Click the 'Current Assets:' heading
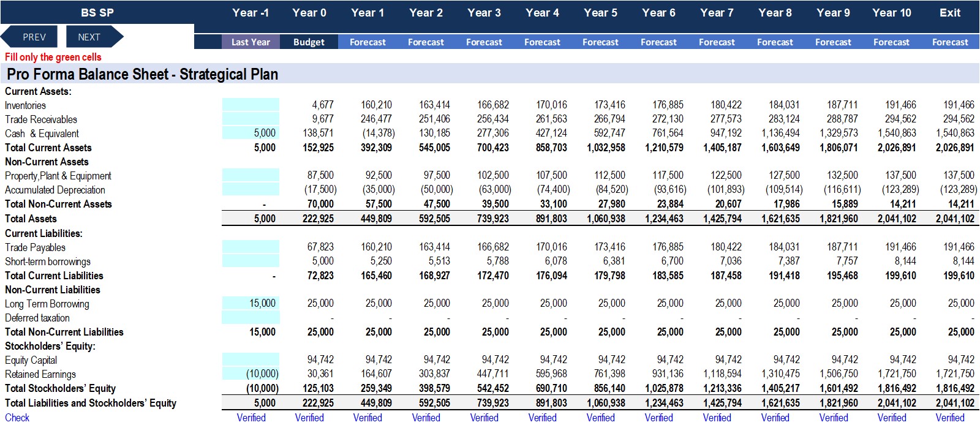Viewport: 980px width, 425px height. tap(38, 91)
